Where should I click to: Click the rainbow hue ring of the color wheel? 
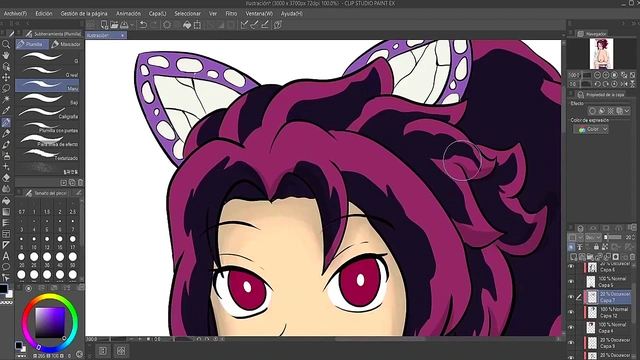50,297
